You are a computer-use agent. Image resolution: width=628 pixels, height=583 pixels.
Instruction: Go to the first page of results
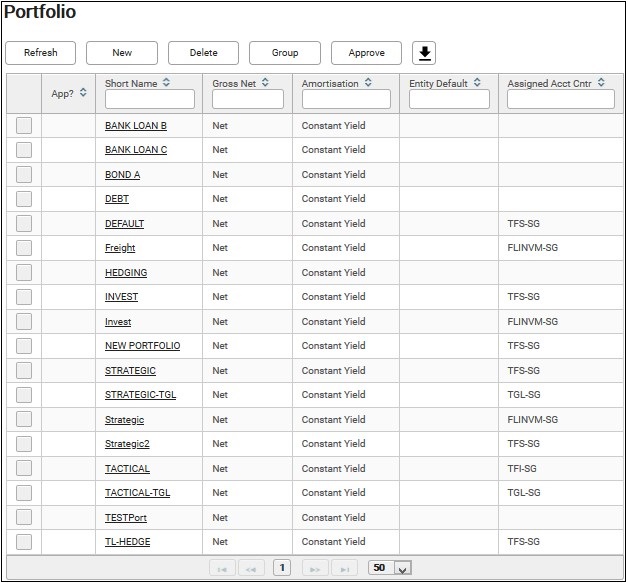coord(222,568)
